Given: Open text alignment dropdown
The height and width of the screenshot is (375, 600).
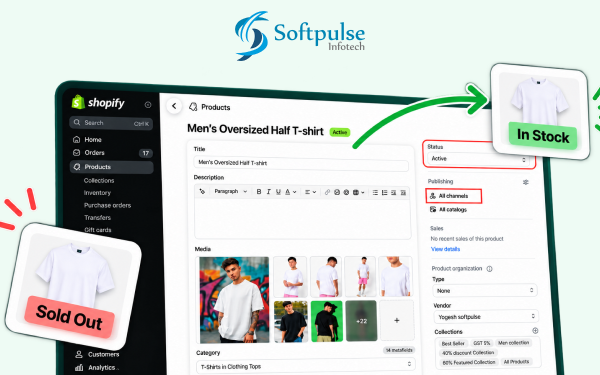Looking at the screenshot, I should click(310, 192).
